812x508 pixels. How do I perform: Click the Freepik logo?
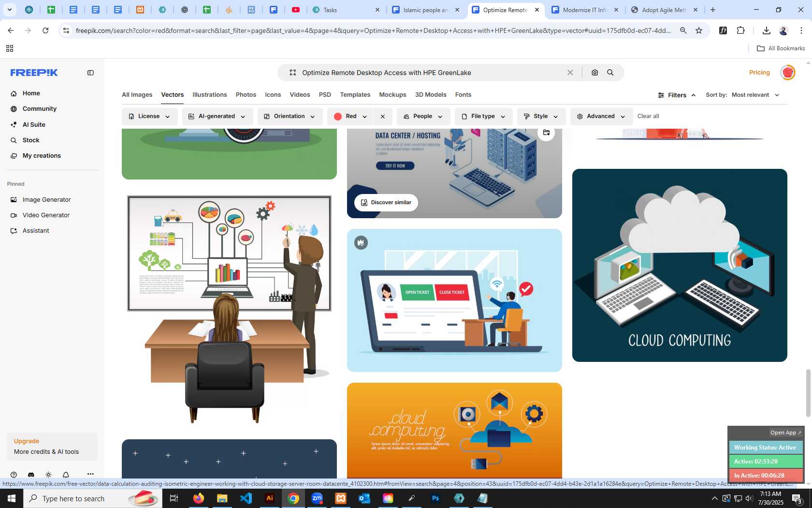[34, 73]
